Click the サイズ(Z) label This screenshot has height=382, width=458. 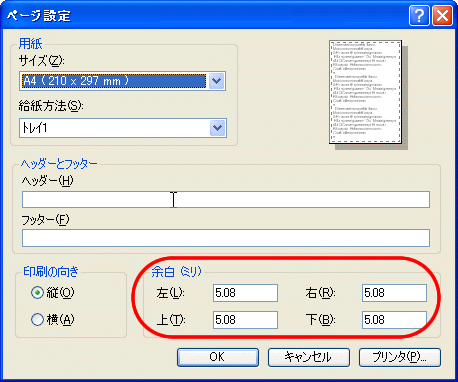41,61
